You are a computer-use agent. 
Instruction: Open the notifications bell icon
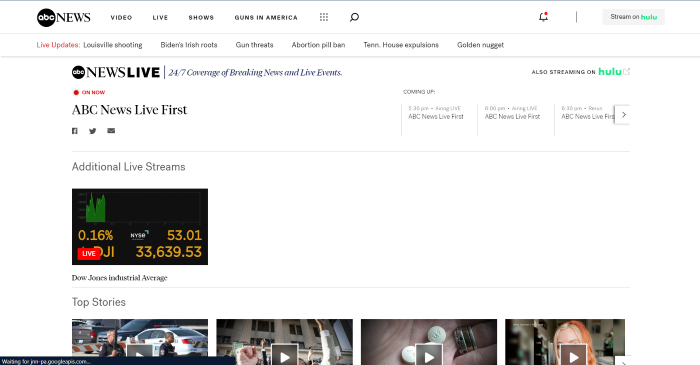[543, 17]
